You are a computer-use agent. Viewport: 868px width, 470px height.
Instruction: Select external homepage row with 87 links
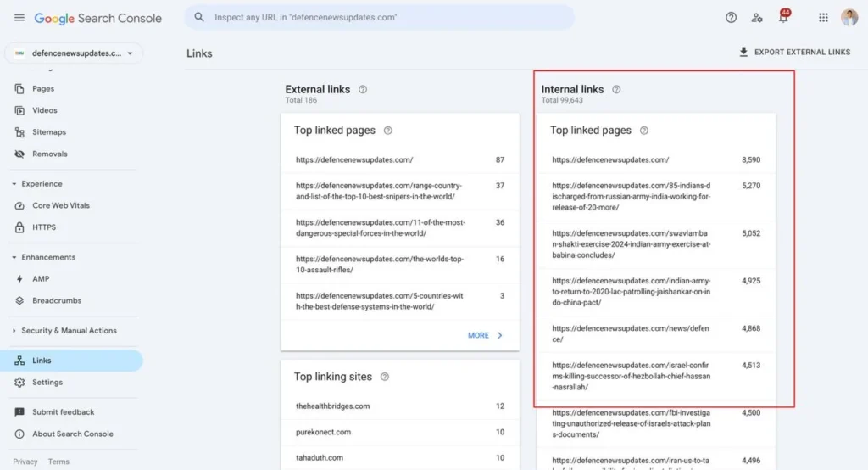pyautogui.click(x=400, y=159)
